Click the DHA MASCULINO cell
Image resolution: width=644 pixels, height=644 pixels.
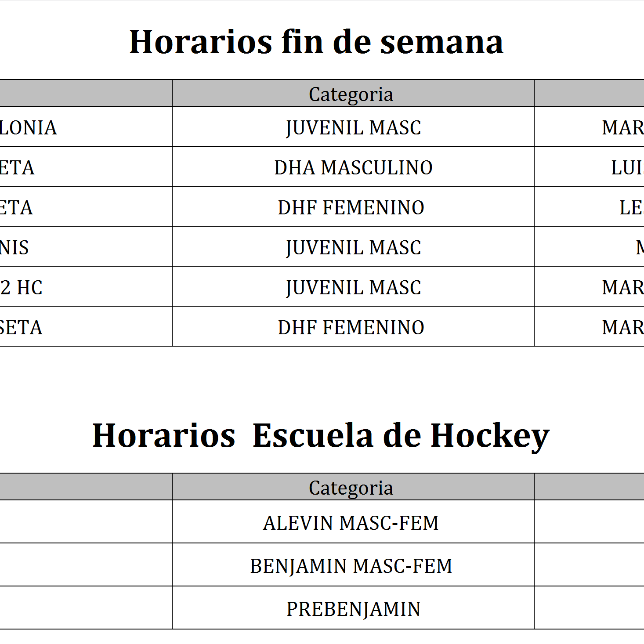point(353,167)
